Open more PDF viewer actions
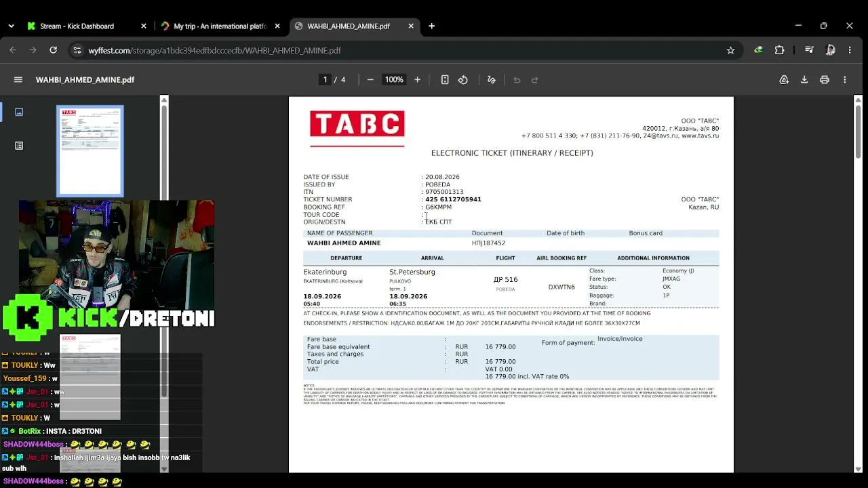The height and width of the screenshot is (488, 868). coord(844,79)
